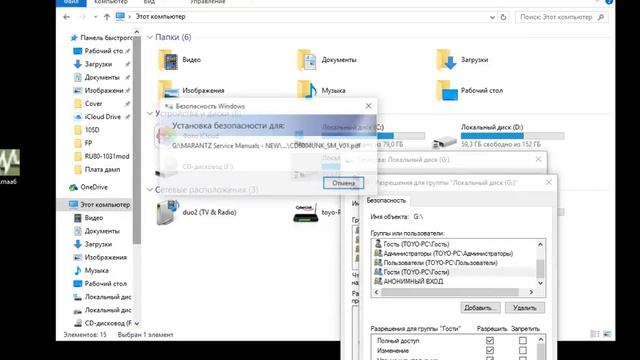Image resolution: width=640 pixels, height=360 pixels.
Task: Close the Разрешения для группы dialog
Action: (549, 182)
